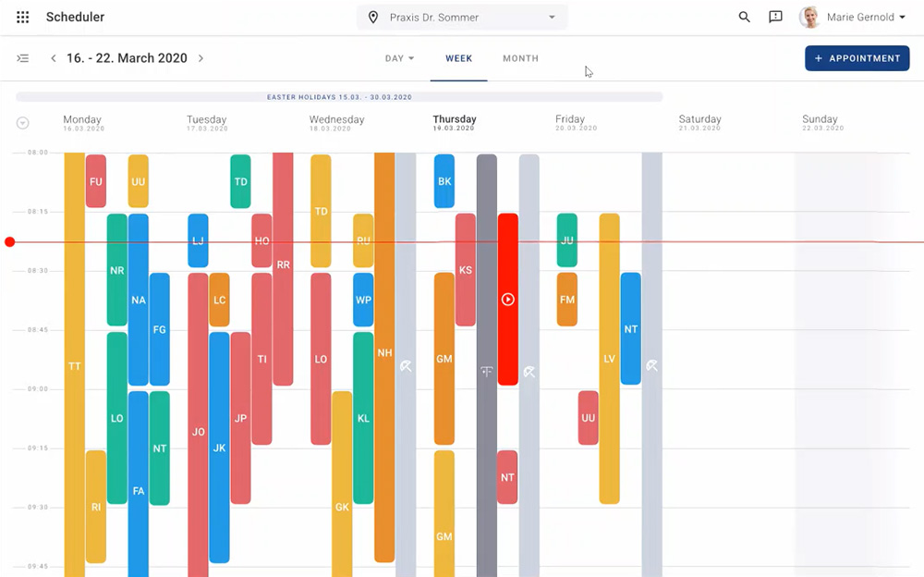The height and width of the screenshot is (577, 924).
Task: Toggle the sidebar collapse icon
Action: (23, 58)
